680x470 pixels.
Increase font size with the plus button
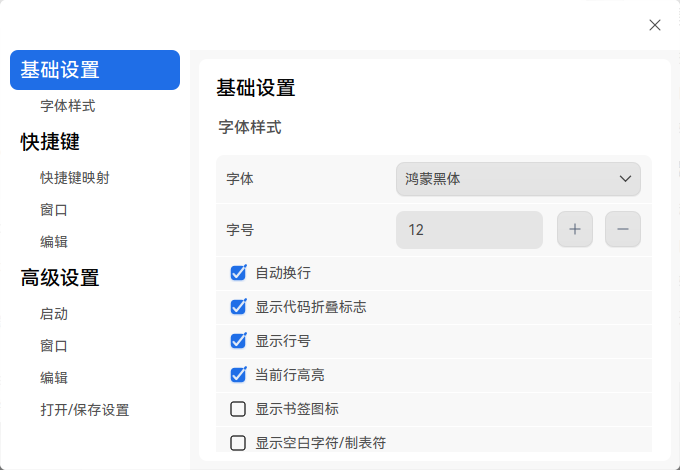point(575,229)
